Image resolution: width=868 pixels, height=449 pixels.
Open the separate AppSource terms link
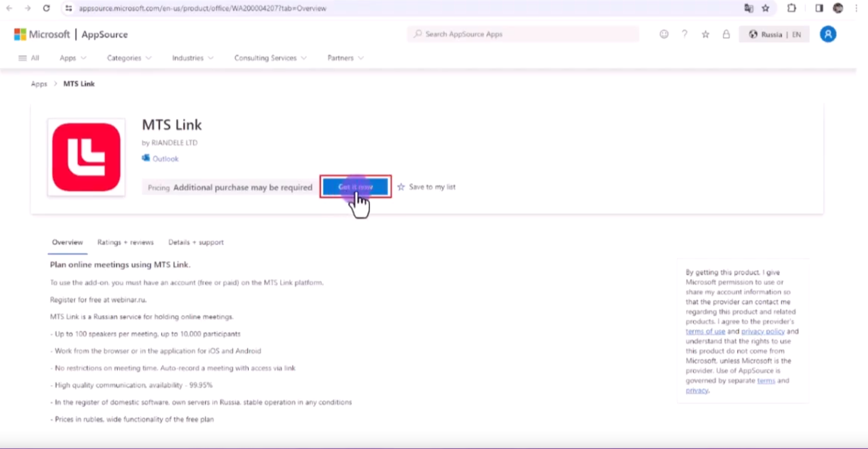[766, 381]
